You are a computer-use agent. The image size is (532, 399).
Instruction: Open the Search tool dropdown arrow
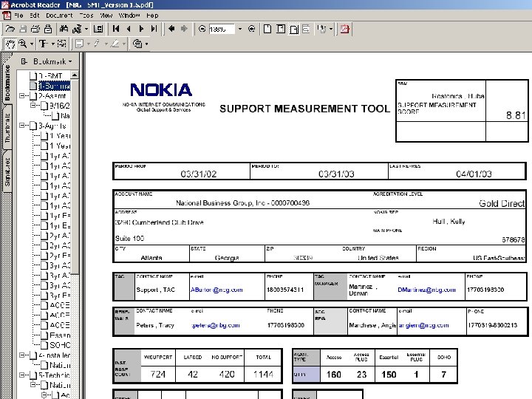(86, 29)
